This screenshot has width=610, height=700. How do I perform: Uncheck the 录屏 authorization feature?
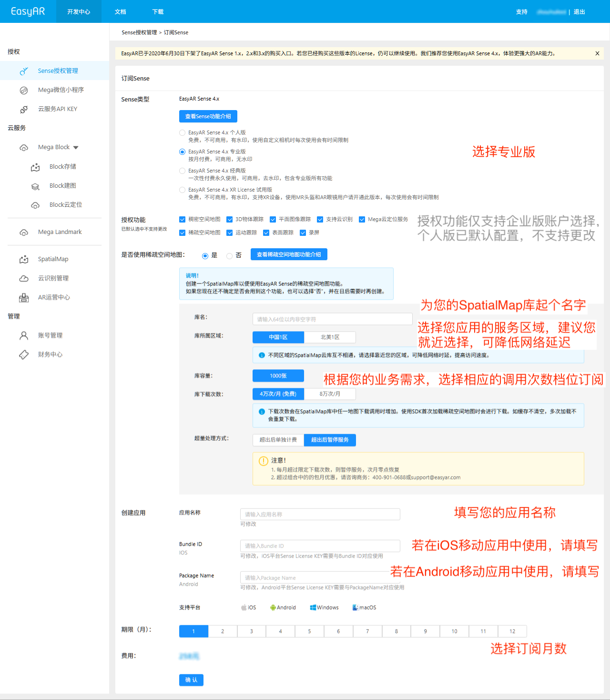303,233
